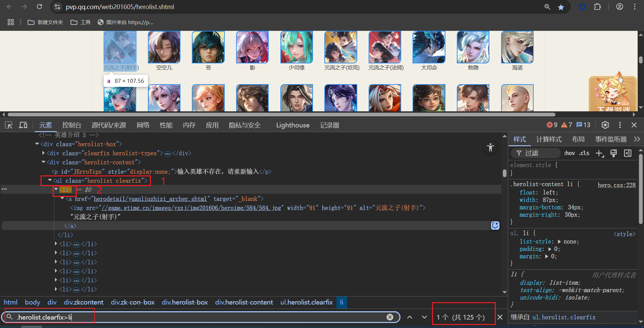Open DevTools settings gear

(605, 125)
